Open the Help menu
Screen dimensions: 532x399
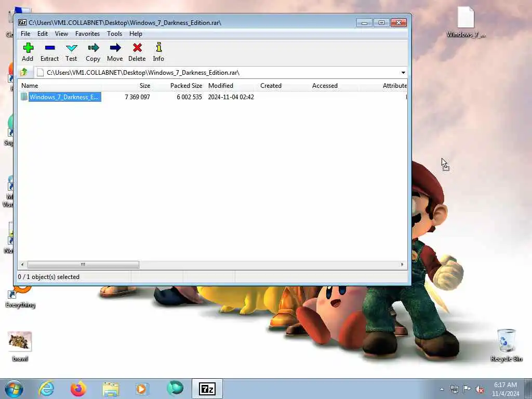click(136, 34)
